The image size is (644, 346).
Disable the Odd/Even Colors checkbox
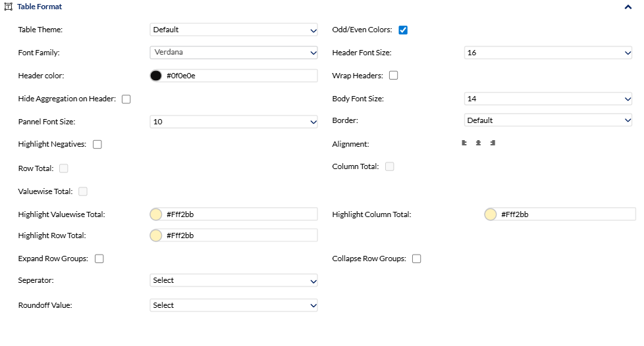click(x=403, y=30)
